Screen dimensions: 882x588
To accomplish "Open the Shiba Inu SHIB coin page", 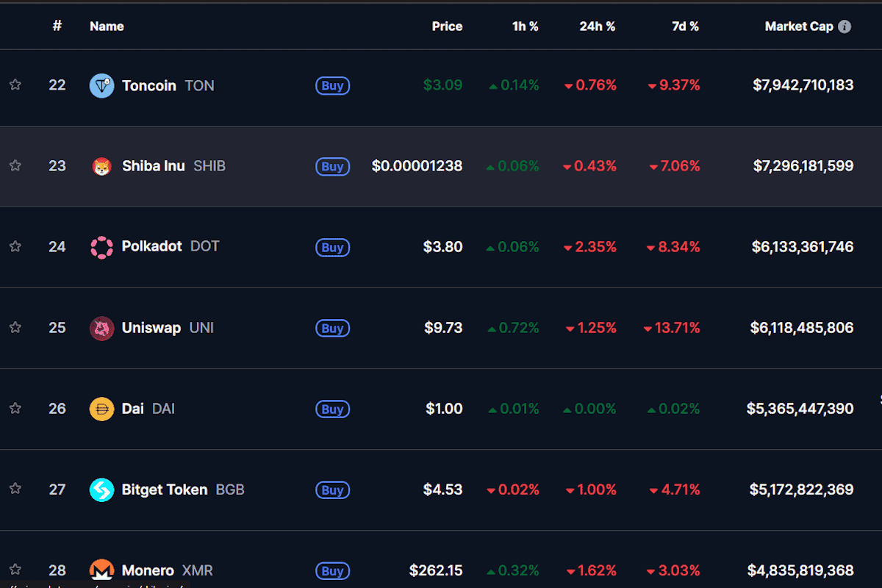I will tap(173, 166).
